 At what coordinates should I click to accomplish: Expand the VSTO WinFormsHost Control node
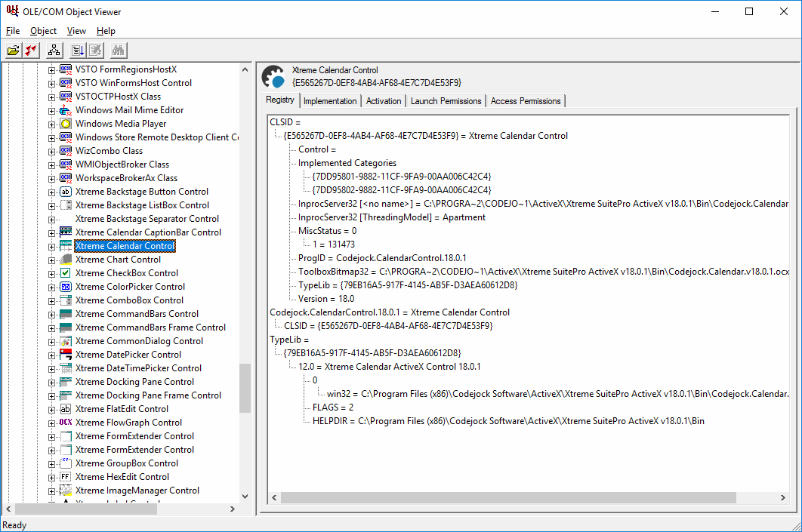51,83
